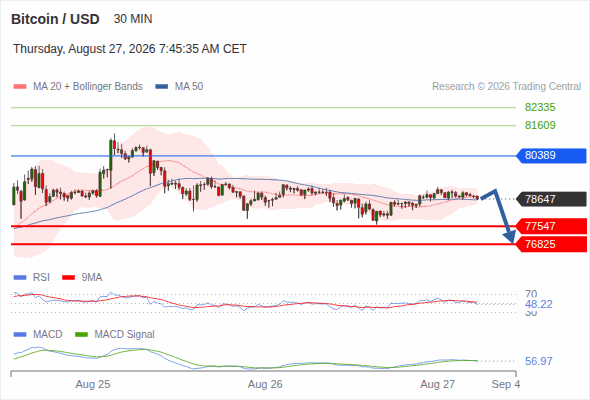
Task: Select the 'MA 50' legend label
Action: coord(189,87)
